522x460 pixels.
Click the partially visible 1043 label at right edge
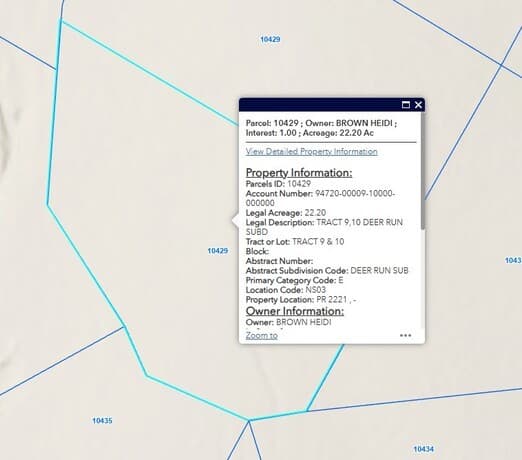513,260
